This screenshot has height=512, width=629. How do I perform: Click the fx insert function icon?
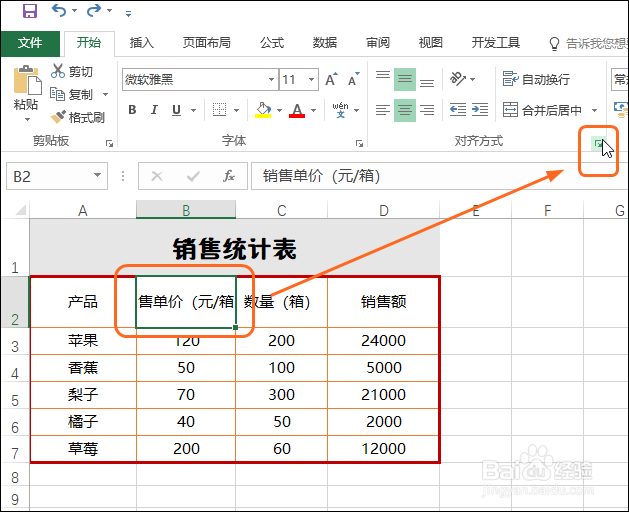[229, 176]
